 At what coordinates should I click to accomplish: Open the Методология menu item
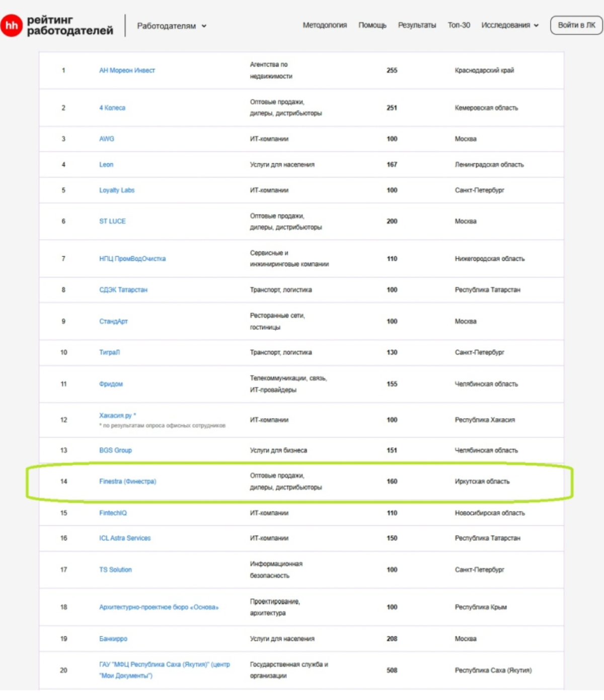coord(325,25)
